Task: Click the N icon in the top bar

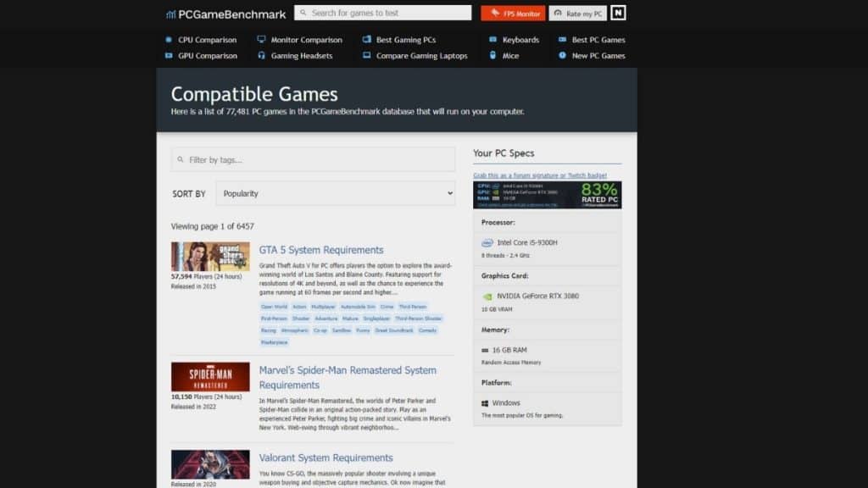Action: pyautogui.click(x=618, y=13)
